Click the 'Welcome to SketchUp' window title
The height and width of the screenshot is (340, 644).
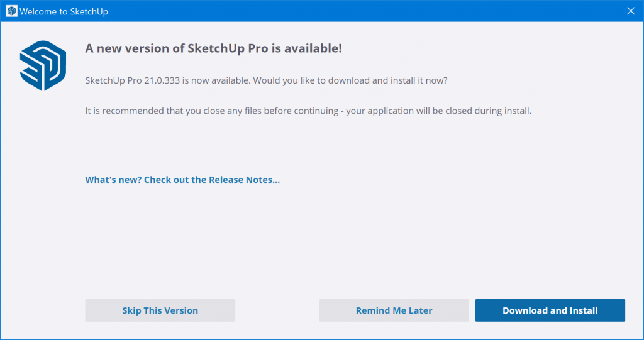(x=64, y=11)
